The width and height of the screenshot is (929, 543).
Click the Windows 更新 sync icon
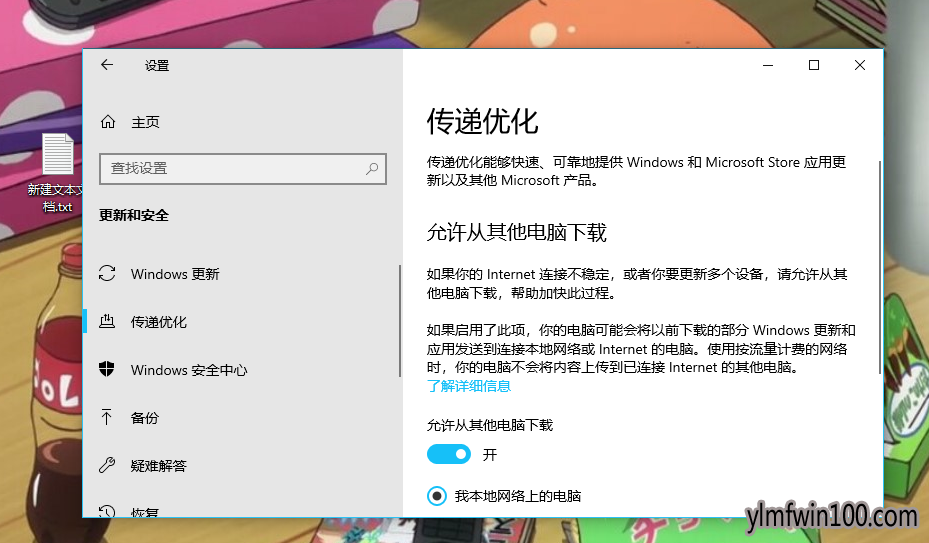tap(107, 273)
